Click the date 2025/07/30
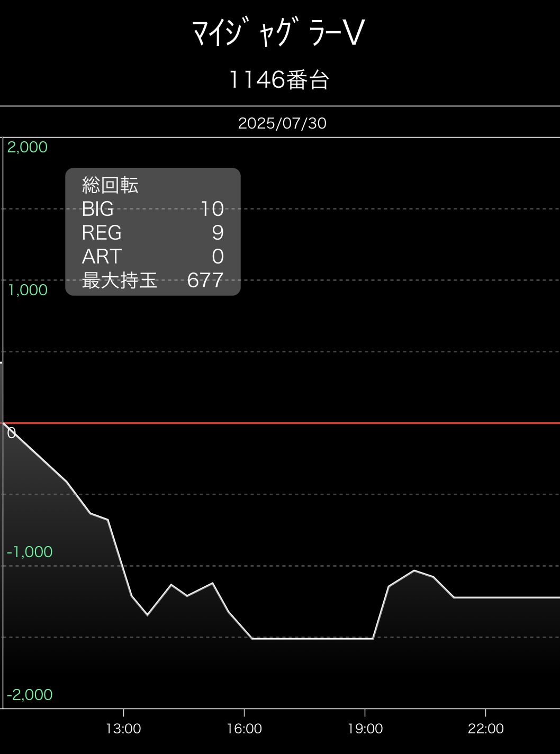The height and width of the screenshot is (754, 560). point(282,123)
